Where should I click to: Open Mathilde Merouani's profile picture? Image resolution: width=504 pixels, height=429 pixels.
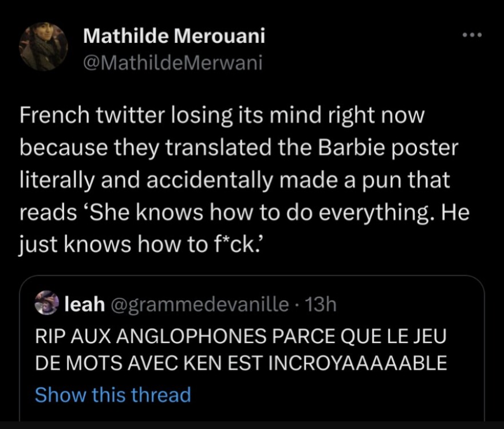pyautogui.click(x=43, y=46)
